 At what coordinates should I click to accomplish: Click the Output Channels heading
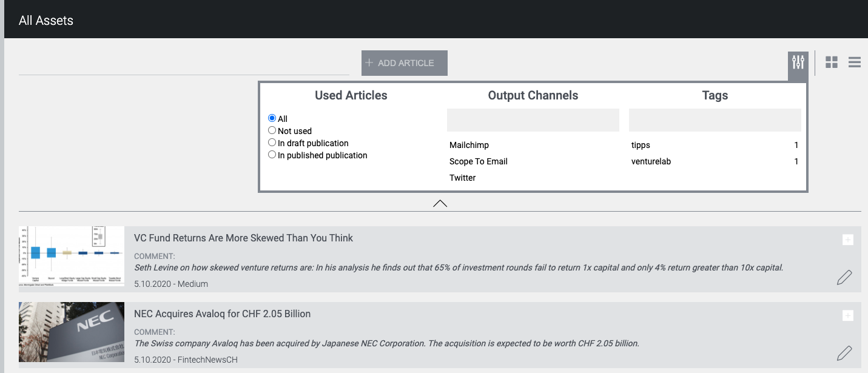pos(533,95)
